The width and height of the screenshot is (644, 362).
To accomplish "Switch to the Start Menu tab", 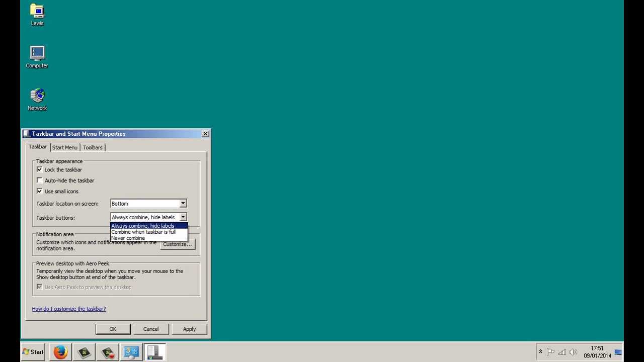I will point(64,147).
